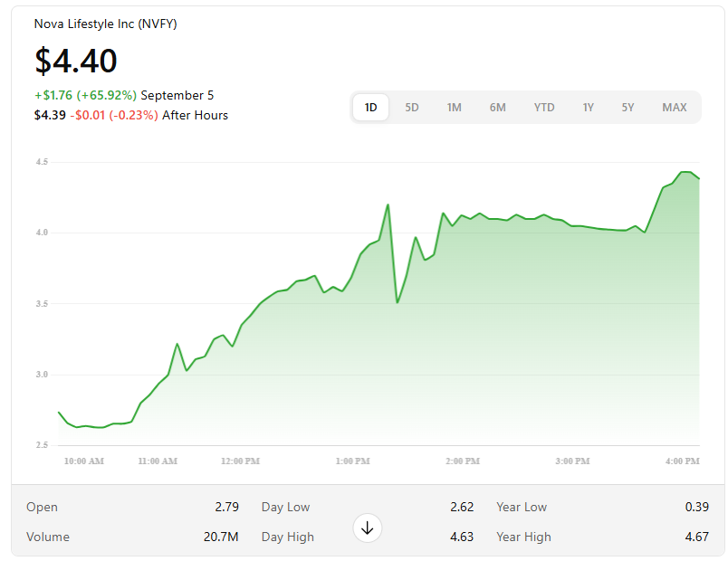Open the 5Y chart view
Image resolution: width=728 pixels, height=561 pixels.
point(627,108)
